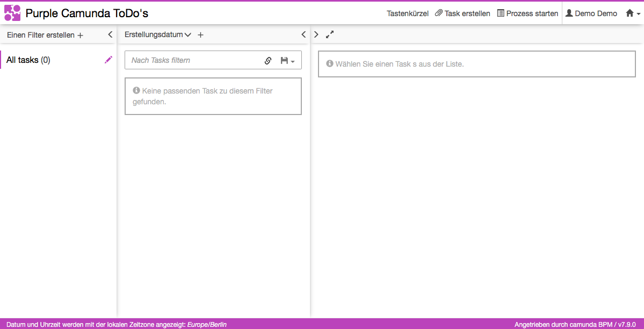644x329 pixels.
Task: Click the Angetrieben durch camunda BPM footer text
Action: tap(575, 325)
